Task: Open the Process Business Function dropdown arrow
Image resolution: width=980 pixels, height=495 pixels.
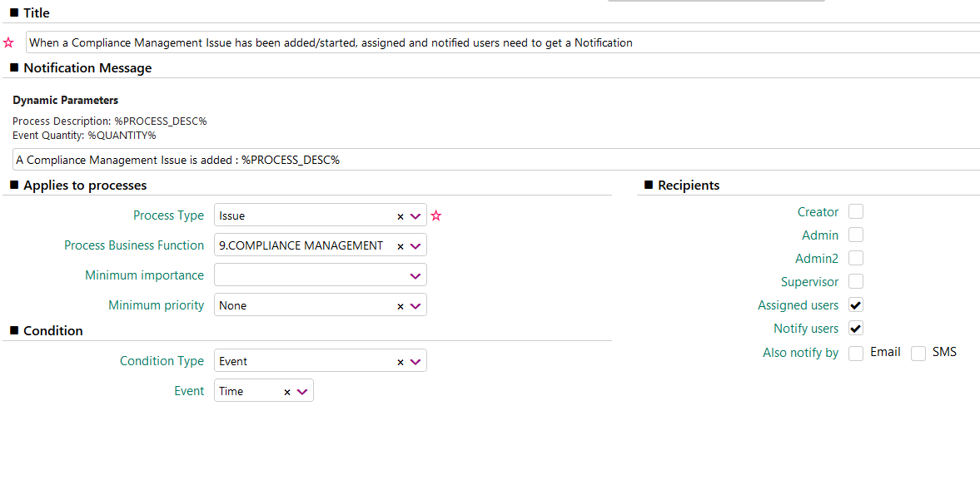Action: pos(415,246)
